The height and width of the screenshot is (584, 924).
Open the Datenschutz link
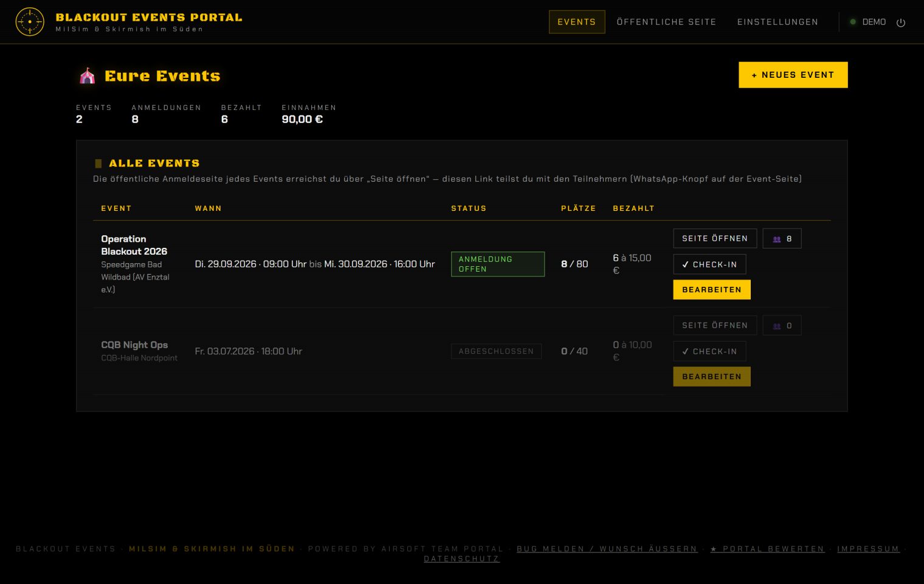tap(461, 559)
